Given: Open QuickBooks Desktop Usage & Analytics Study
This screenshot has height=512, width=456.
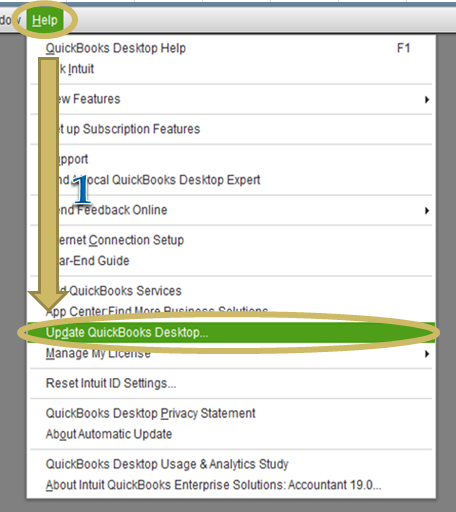Looking at the screenshot, I should 231,464.
